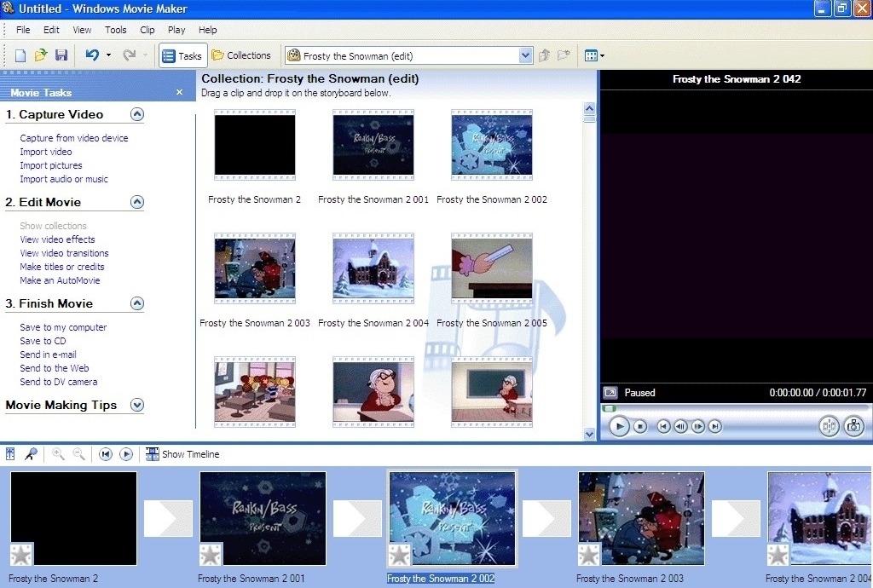Screen dimensions: 873x588
Task: Click View video transitions link
Action: pyautogui.click(x=64, y=253)
